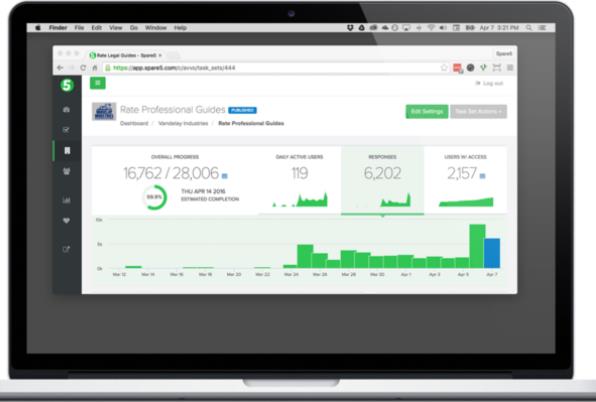Click the blue Apr 7 chart bar
This screenshot has height=402, width=596.
pyautogui.click(x=492, y=253)
